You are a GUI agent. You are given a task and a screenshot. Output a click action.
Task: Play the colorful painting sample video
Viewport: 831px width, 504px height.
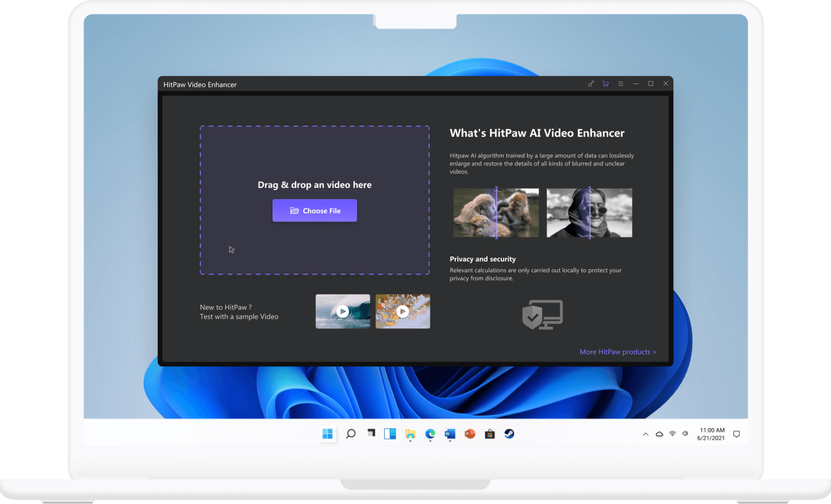click(403, 312)
